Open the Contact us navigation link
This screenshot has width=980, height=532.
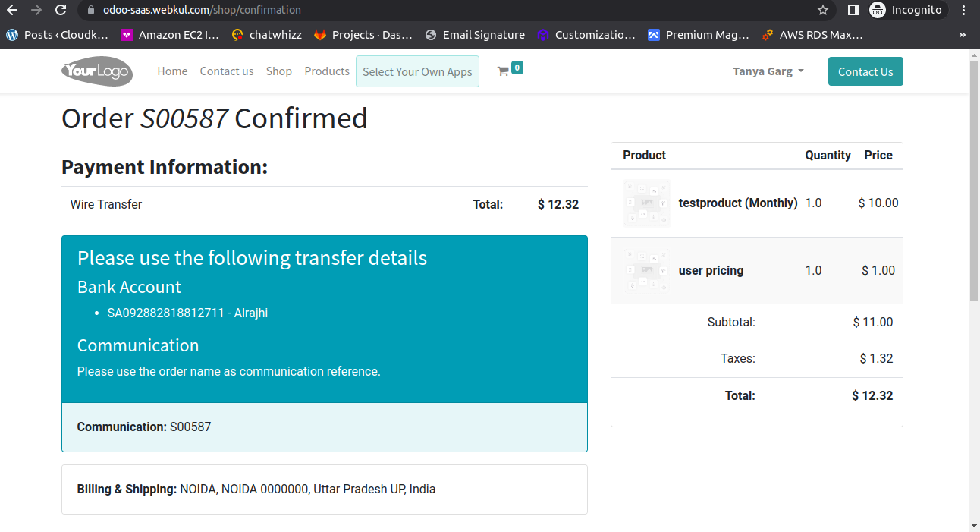click(x=227, y=71)
